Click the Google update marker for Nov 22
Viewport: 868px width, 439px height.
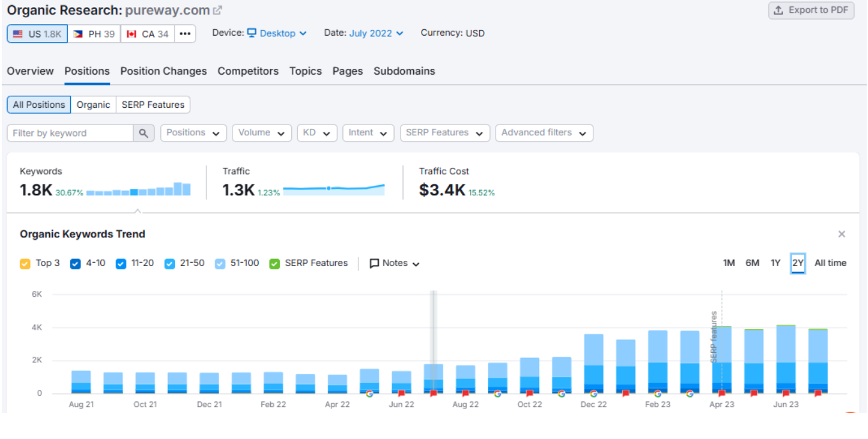click(x=561, y=394)
